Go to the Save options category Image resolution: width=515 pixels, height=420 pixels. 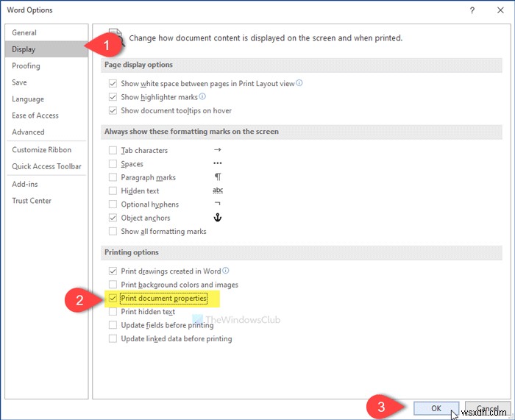tap(46, 82)
